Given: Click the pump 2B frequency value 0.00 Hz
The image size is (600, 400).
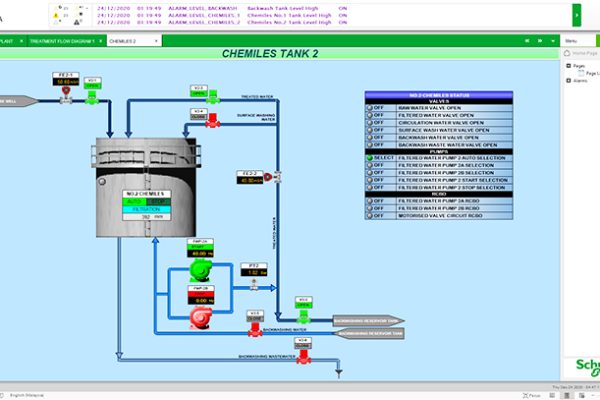Looking at the screenshot, I should coord(201,301).
